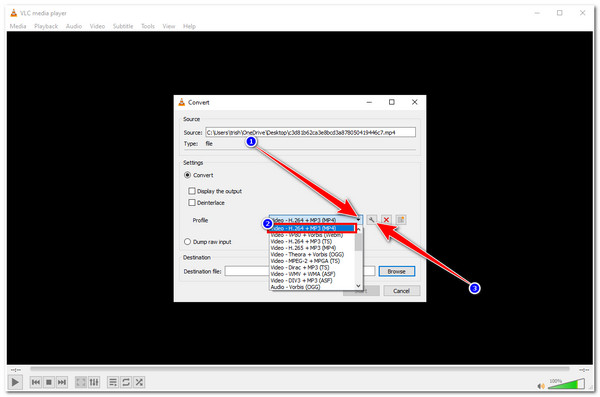Click the Stop playback button
The height and width of the screenshot is (397, 600).
[x=49, y=382]
